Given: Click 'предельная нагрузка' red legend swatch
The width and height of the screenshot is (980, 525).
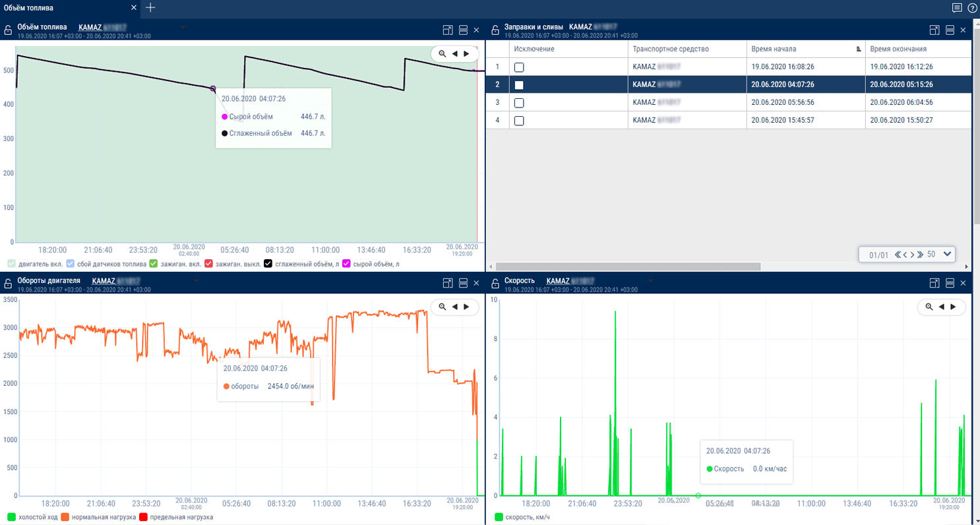Looking at the screenshot, I should pyautogui.click(x=143, y=517).
